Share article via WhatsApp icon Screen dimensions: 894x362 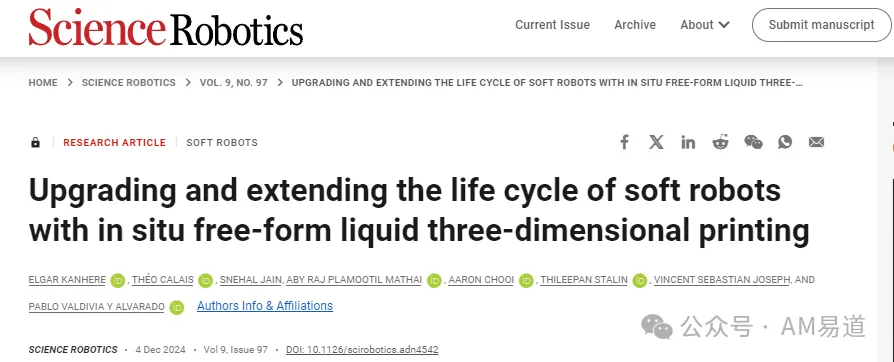[x=785, y=142]
